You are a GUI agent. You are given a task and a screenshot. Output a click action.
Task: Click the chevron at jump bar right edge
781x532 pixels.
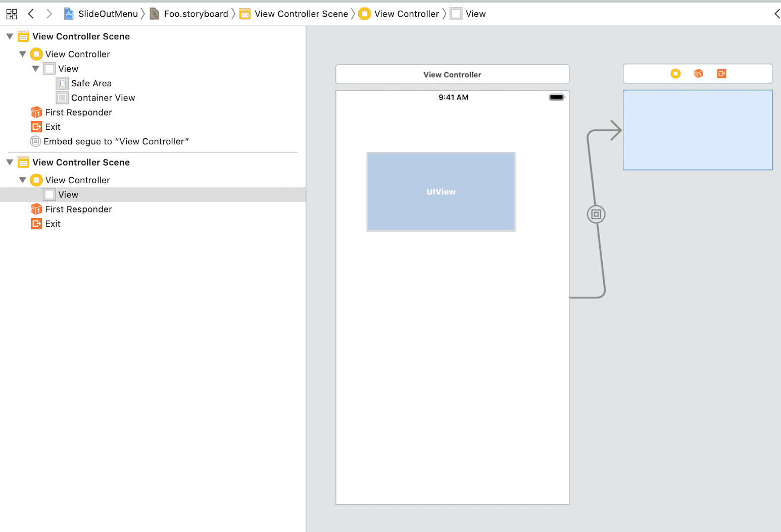[x=777, y=14]
